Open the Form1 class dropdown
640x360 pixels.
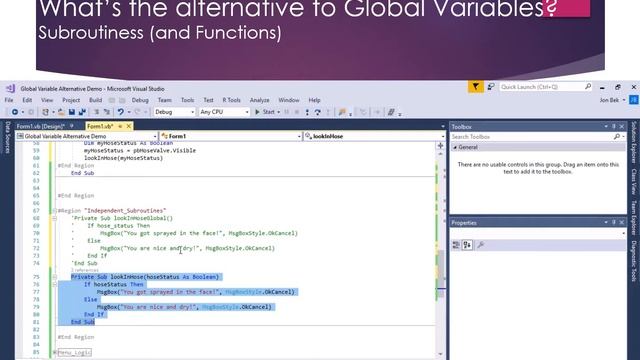tap(231, 136)
